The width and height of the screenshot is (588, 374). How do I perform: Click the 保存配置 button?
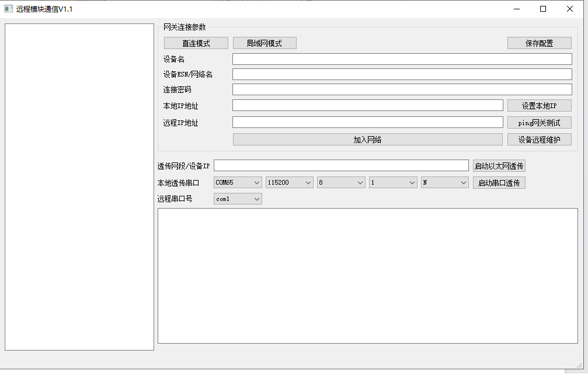tap(538, 43)
